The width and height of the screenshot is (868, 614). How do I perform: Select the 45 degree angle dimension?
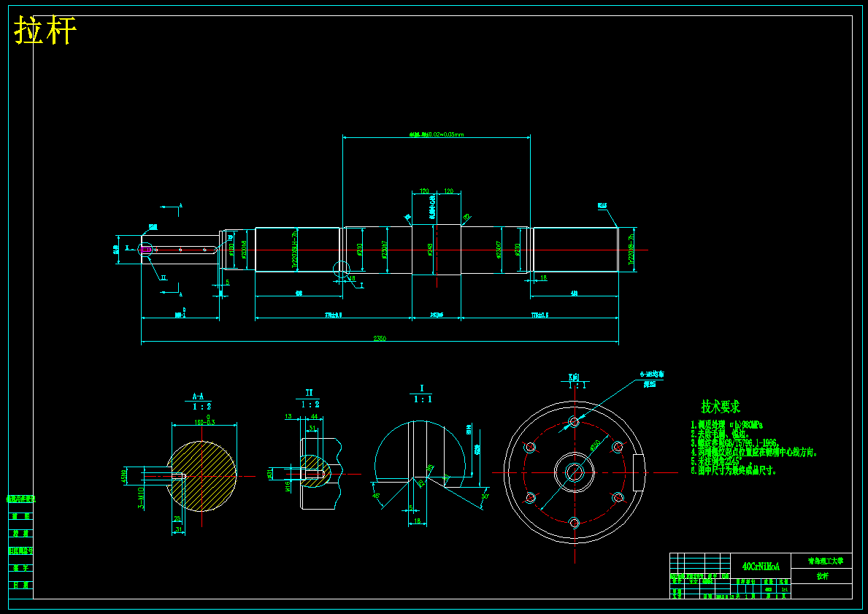pyautogui.click(x=377, y=496)
